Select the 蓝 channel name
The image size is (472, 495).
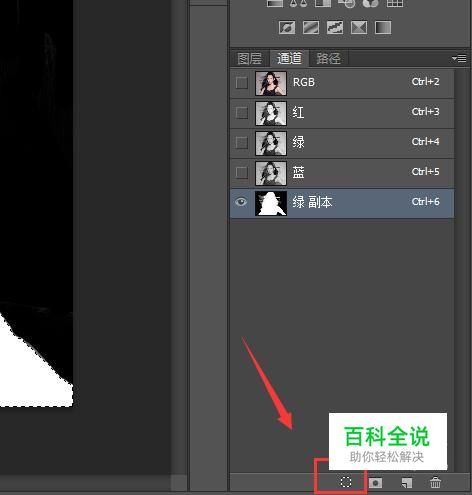(298, 172)
